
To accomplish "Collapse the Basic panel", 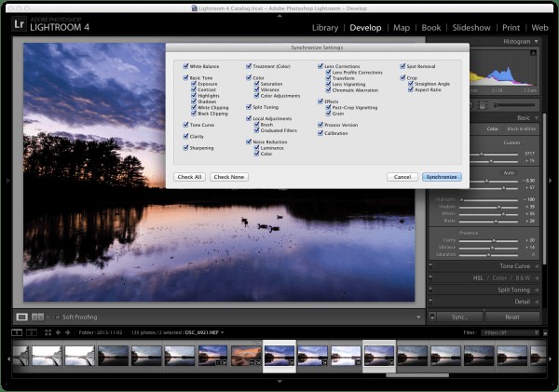I will (x=537, y=117).
